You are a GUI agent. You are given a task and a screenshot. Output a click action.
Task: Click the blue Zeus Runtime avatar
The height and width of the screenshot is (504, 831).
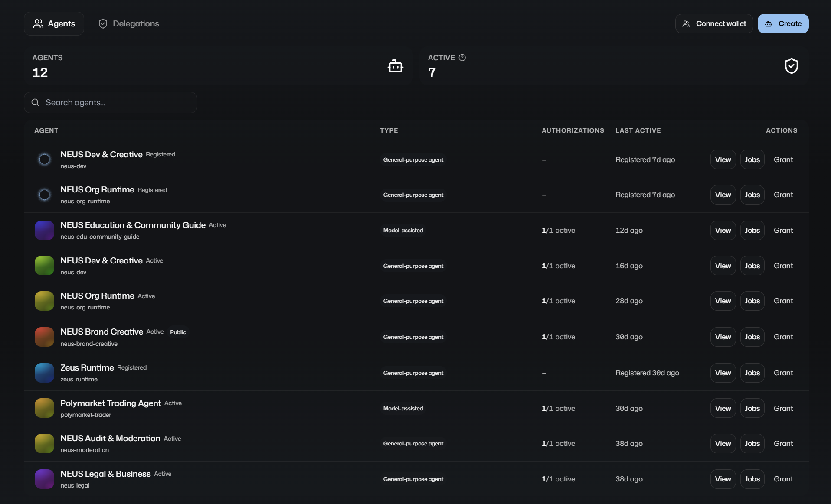click(44, 373)
